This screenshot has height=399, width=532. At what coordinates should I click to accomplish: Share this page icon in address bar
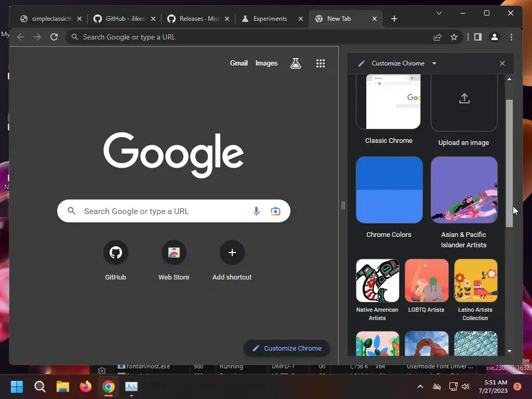[x=437, y=37]
